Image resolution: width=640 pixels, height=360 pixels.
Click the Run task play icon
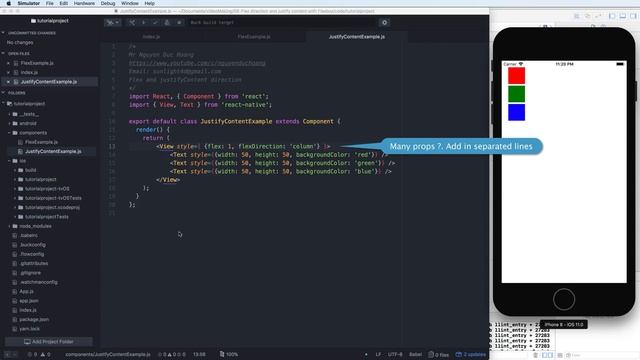[x=144, y=22]
